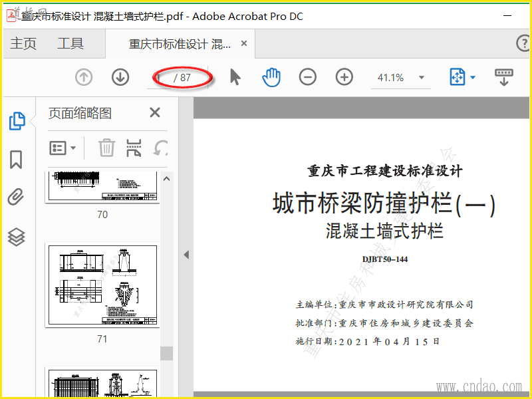Zoom out with the minus button
Viewport: 532px width, 399px height.
click(308, 77)
